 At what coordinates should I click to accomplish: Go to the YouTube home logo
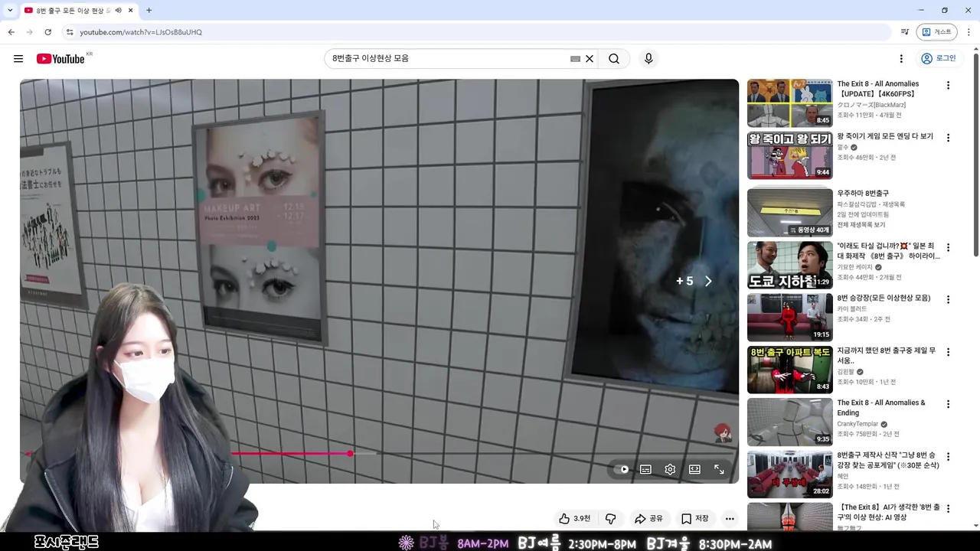click(60, 59)
